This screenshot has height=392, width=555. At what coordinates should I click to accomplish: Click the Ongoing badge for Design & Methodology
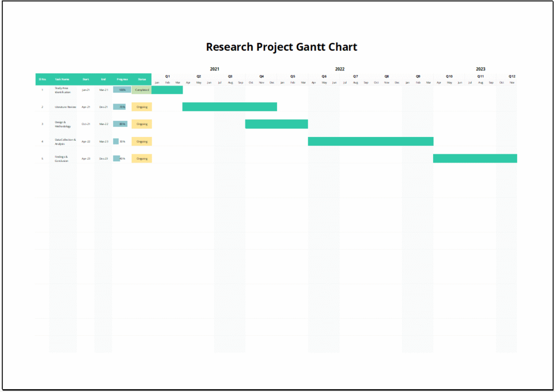[x=141, y=124]
